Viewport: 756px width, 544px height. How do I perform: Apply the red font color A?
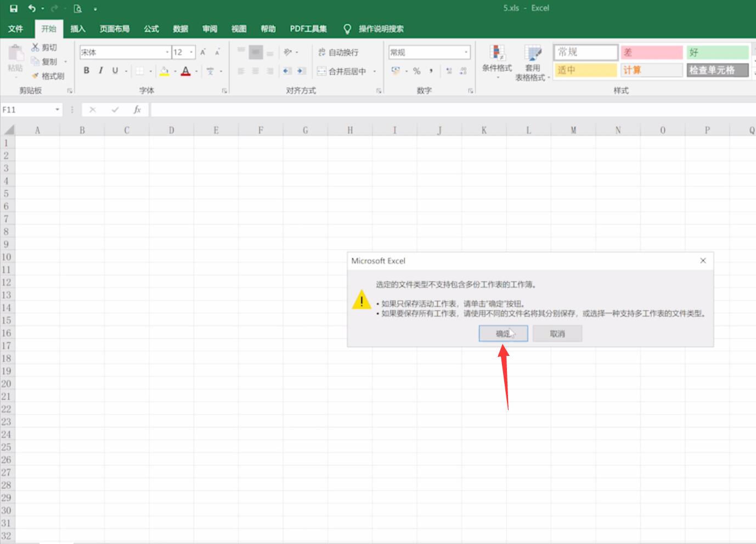[x=186, y=71]
